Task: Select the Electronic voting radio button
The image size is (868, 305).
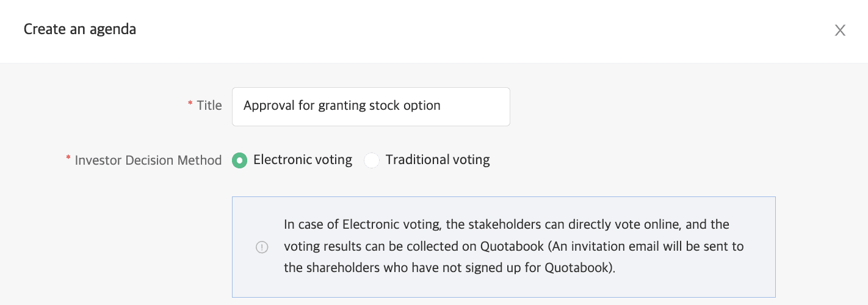Action: [240, 160]
